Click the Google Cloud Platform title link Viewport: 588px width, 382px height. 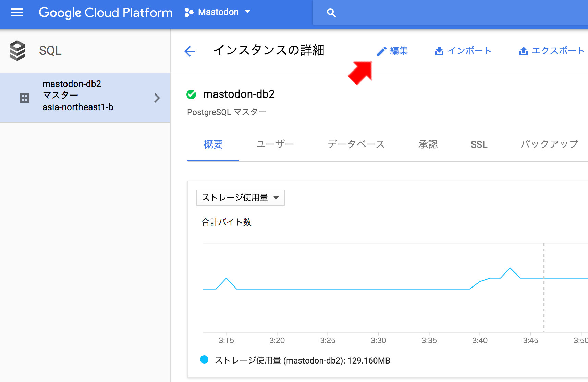point(105,13)
